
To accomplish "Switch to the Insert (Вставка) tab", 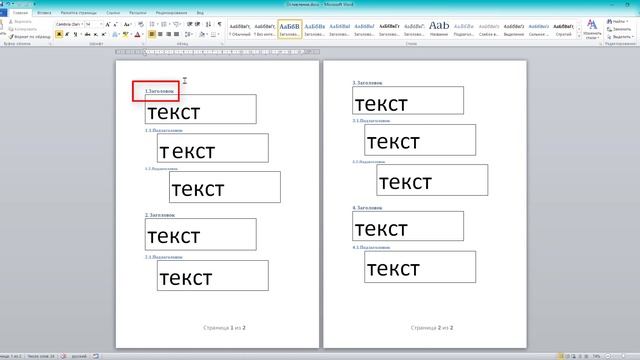I will click(x=44, y=13).
